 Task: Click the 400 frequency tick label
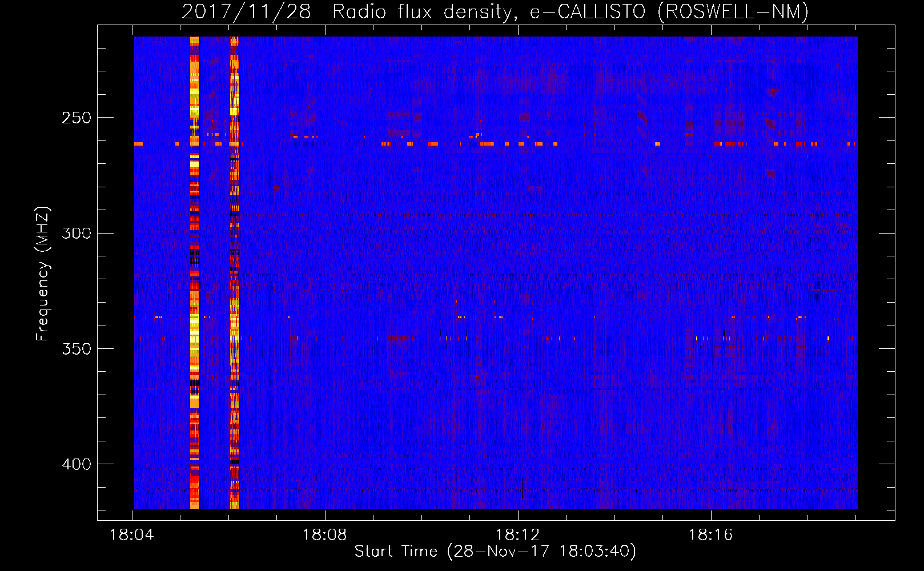pyautogui.click(x=77, y=464)
